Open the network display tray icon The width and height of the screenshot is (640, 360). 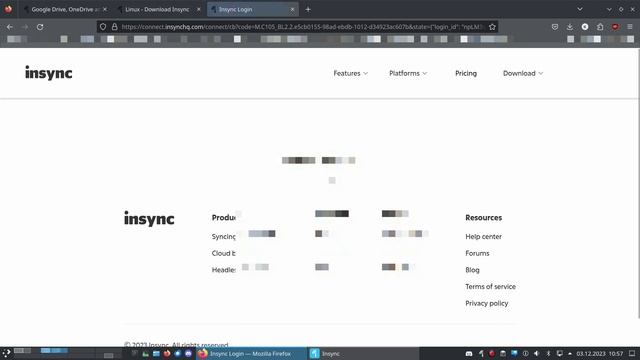(x=560, y=353)
